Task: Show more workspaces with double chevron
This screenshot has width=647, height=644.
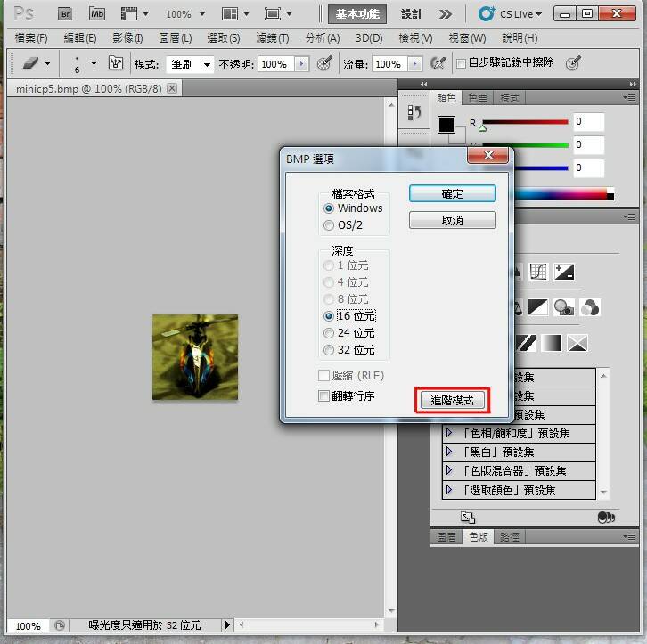Action: coord(446,14)
